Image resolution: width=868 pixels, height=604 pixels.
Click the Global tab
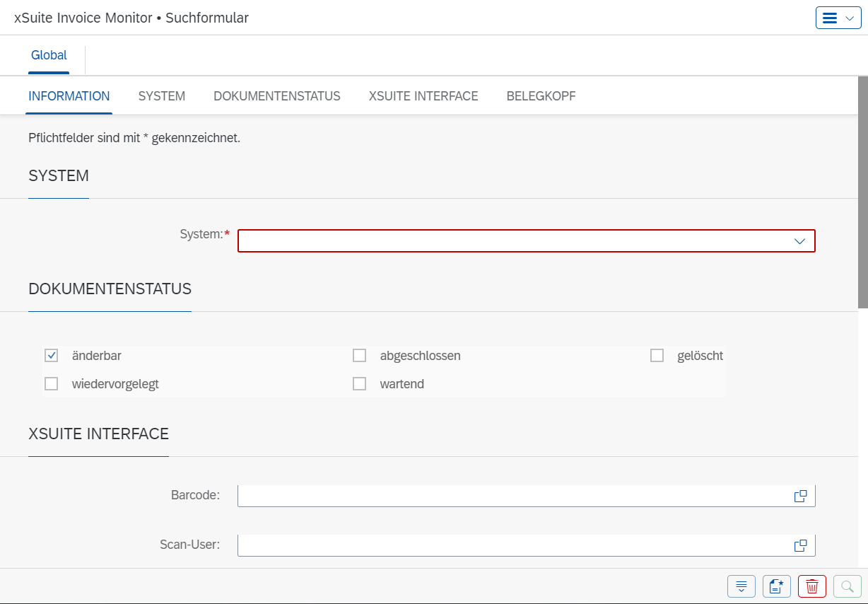pyautogui.click(x=49, y=54)
